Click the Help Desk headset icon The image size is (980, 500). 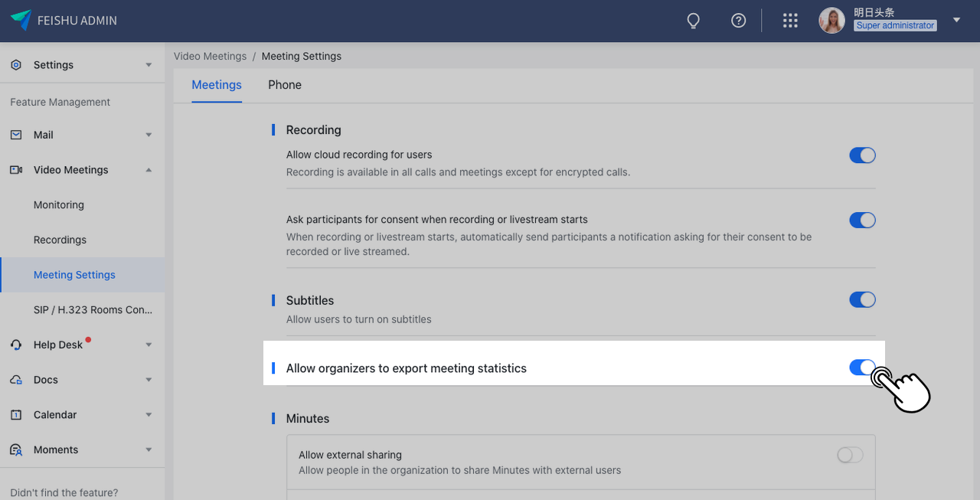point(16,345)
